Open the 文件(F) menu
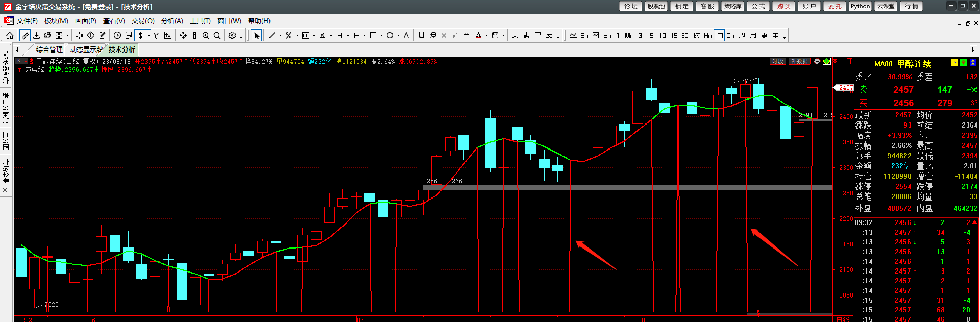The height and width of the screenshot is (322, 980). coord(27,21)
